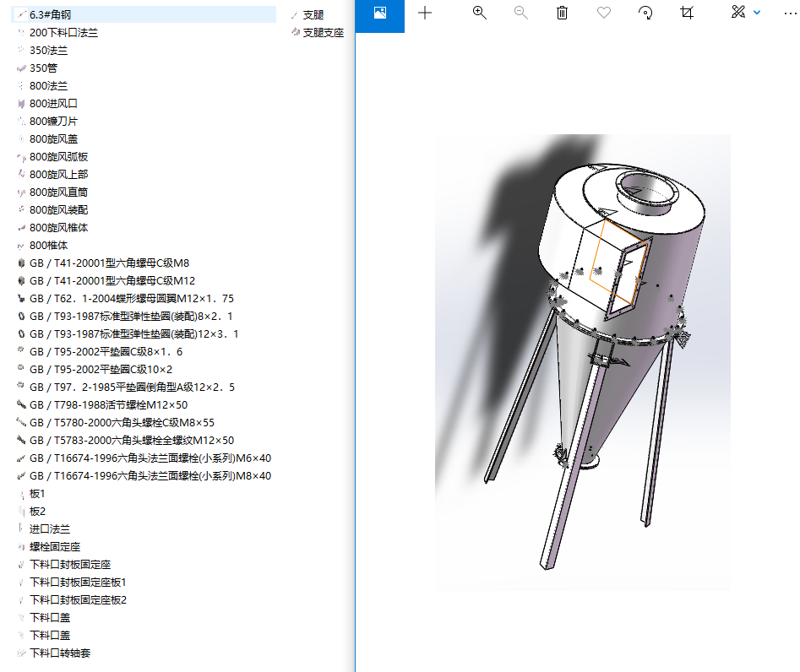The height and width of the screenshot is (672, 800).
Task: Click the zoom out magnifier icon
Action: click(520, 13)
